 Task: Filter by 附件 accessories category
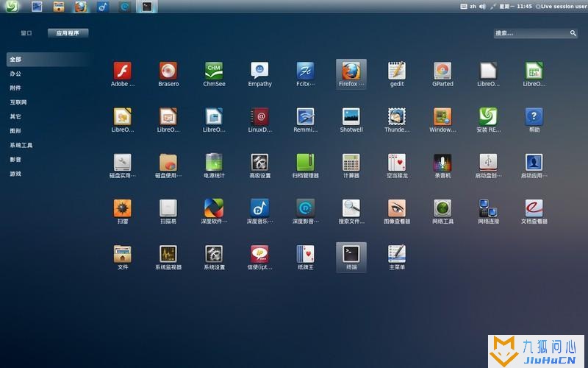[15, 88]
